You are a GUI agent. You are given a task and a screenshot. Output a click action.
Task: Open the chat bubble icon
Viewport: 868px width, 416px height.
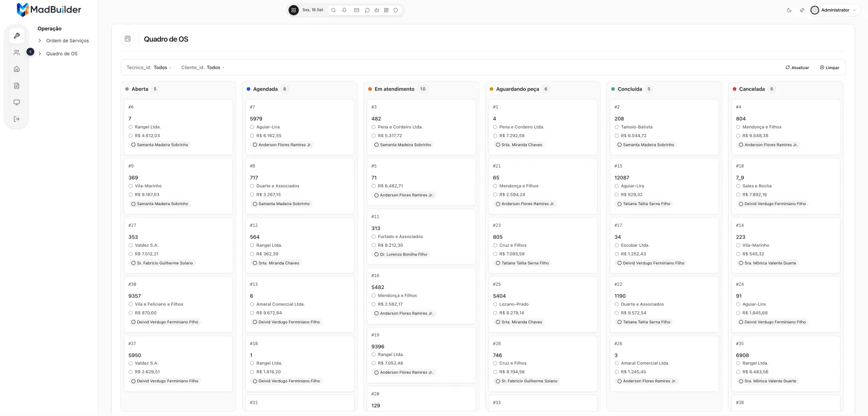tap(367, 10)
